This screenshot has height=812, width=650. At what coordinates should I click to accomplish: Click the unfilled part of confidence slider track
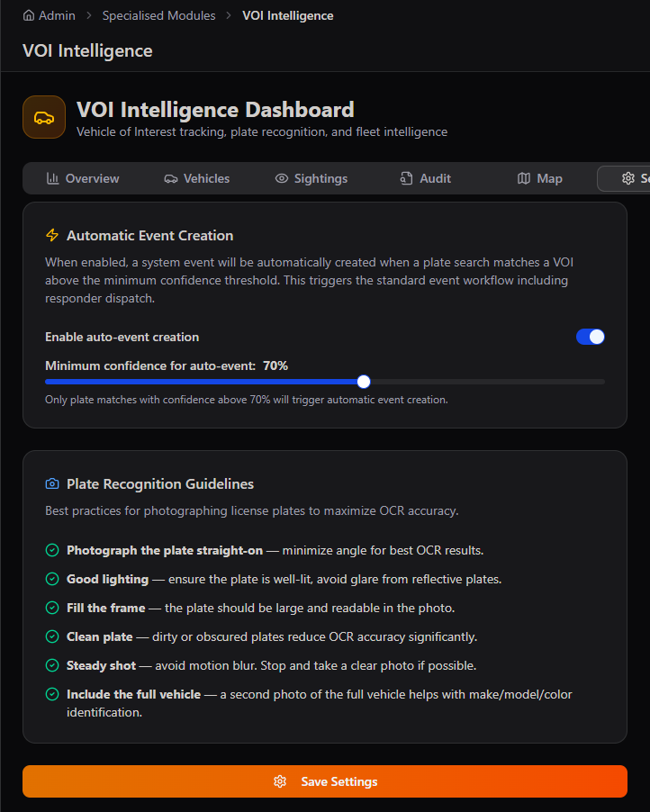pos(487,382)
